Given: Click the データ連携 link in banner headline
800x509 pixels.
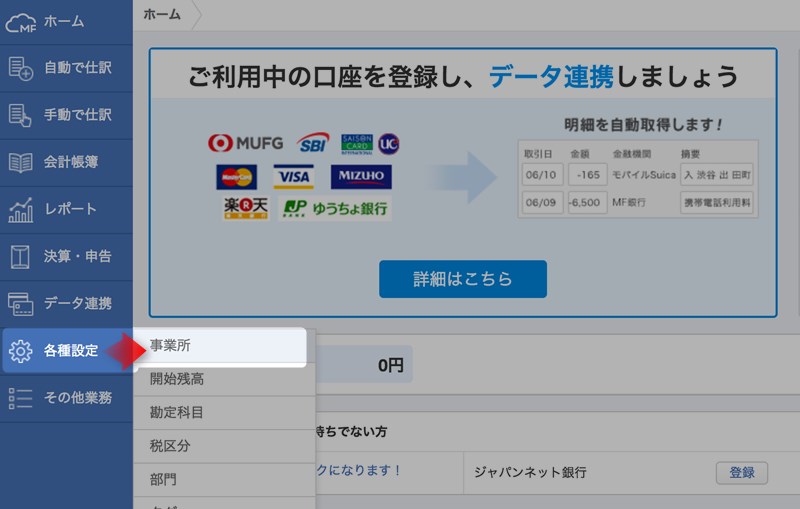Looking at the screenshot, I should [x=551, y=77].
